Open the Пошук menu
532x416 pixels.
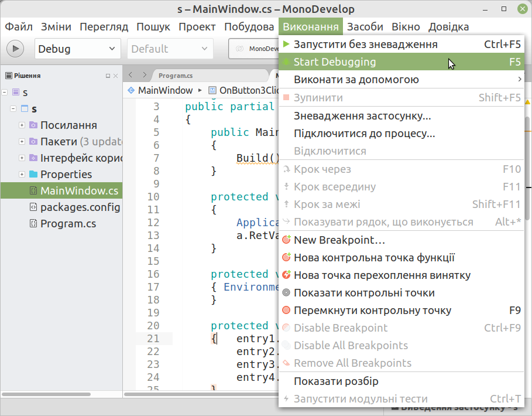tap(153, 26)
